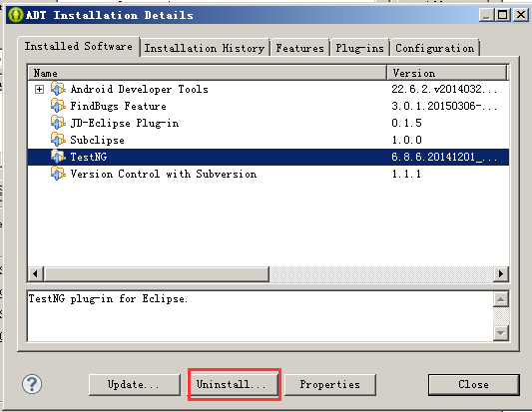This screenshot has height=412, width=532.
Task: Click version cell 22.6.2.v2014032...
Action: (x=444, y=89)
